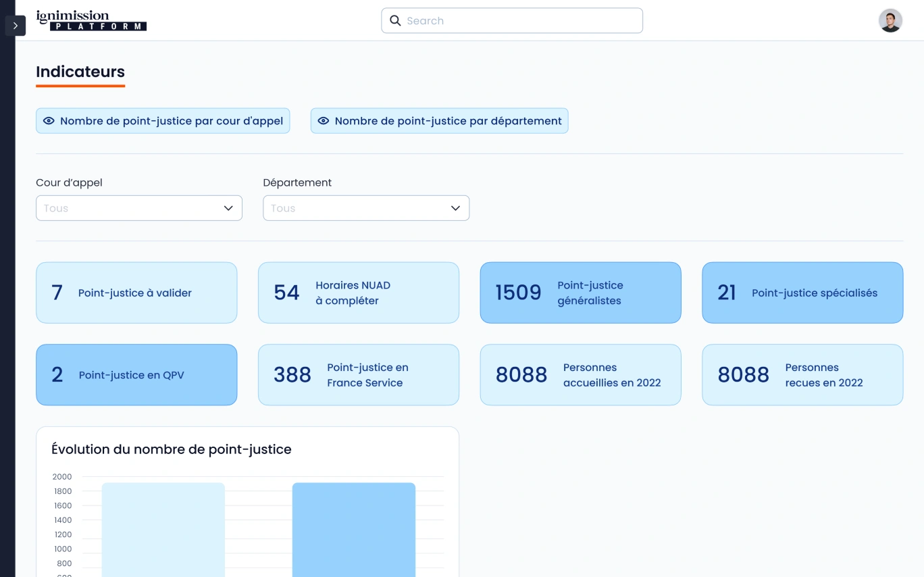Image resolution: width=924 pixels, height=577 pixels.
Task: Toggle eye icon for point-justice par département
Action: [x=324, y=121]
